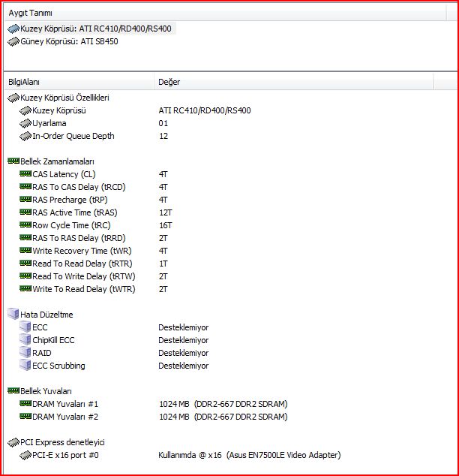The height and width of the screenshot is (476, 459).
Task: Select ECC Scrubbing label
Action: click(58, 366)
